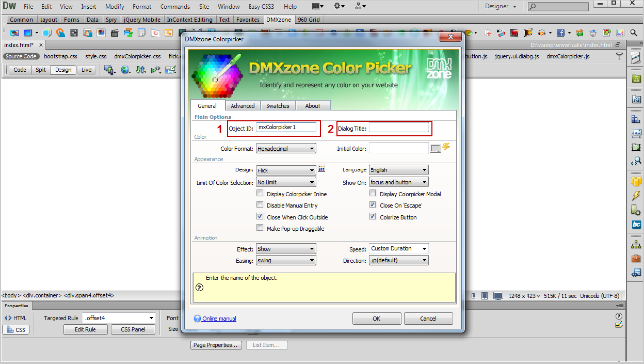Open the About tab
Screen dimensions: 644x364
[313, 106]
